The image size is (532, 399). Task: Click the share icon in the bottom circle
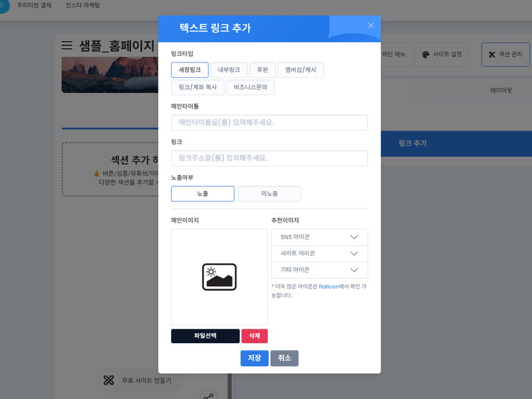[x=208, y=395]
